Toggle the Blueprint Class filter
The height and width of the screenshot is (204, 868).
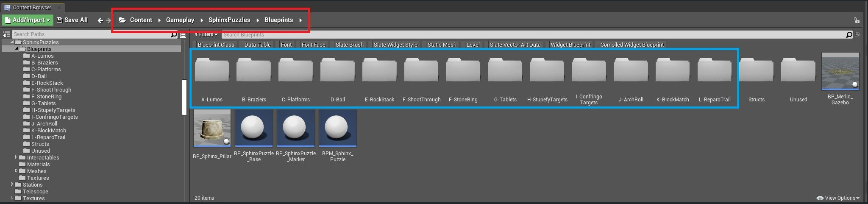214,45
